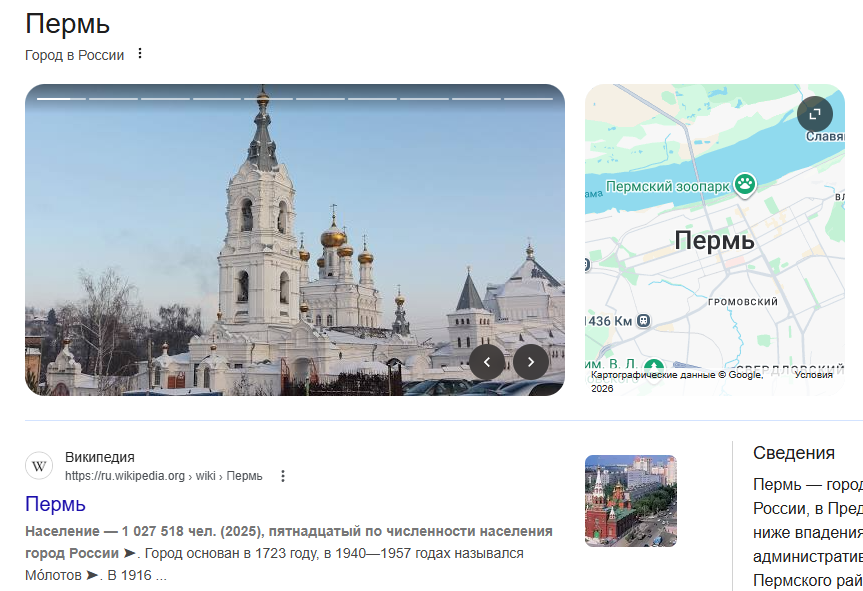The width and height of the screenshot is (863, 591).
Task: Jump to the first carousel progress segment
Action: coord(61,99)
